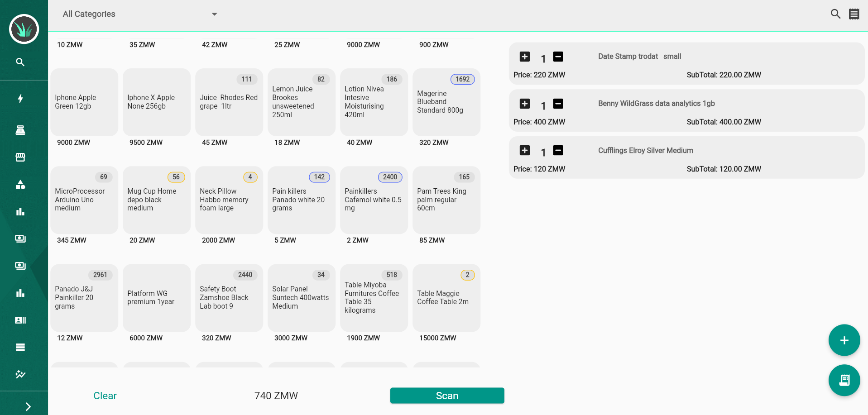The width and height of the screenshot is (868, 415).
Task: Open the lightning bolt quick actions icon
Action: pyautogui.click(x=20, y=99)
